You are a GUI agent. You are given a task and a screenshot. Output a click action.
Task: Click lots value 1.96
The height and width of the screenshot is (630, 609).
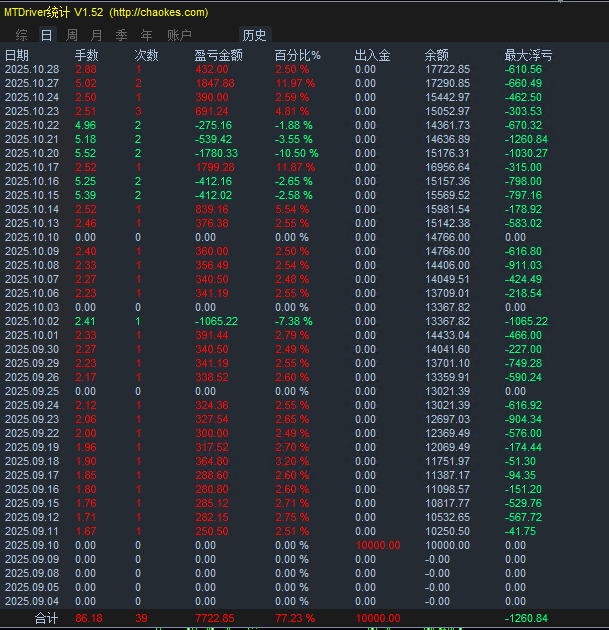click(x=86, y=447)
